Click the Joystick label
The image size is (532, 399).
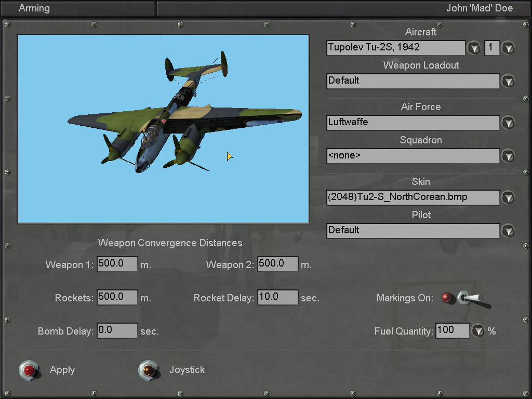(x=187, y=369)
